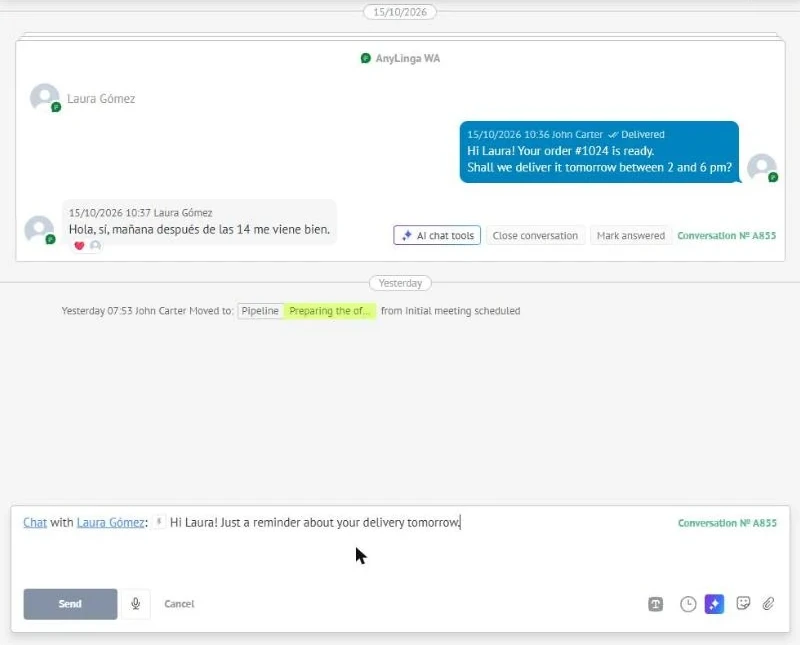Viewport: 800px width, 645px height.
Task: Click '15/10/2026 10:37 Laura Gómez' timestamp
Action: pos(141,213)
